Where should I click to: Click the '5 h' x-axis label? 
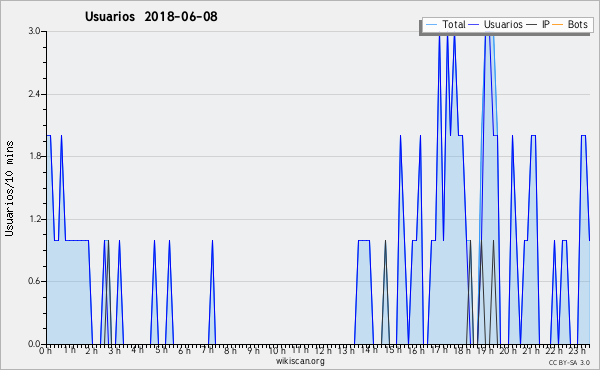[161, 350]
